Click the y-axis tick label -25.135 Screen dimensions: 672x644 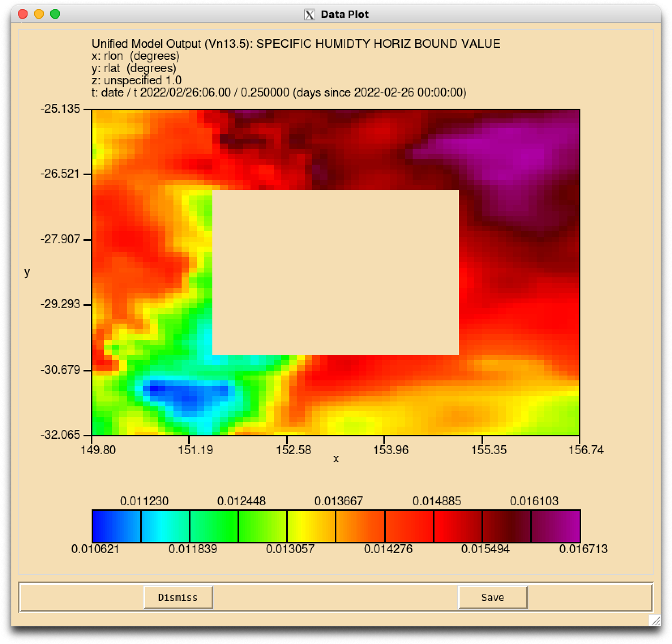click(60, 109)
